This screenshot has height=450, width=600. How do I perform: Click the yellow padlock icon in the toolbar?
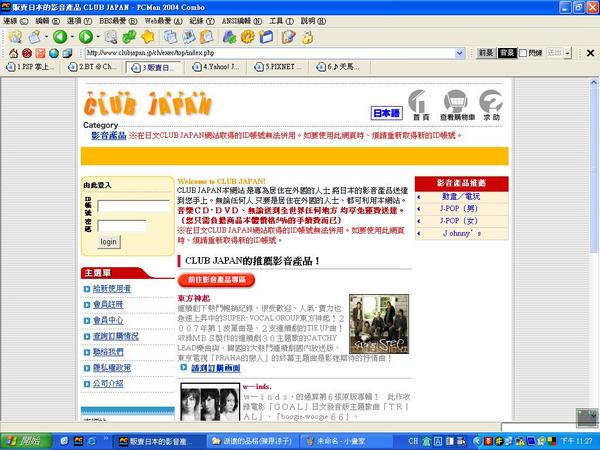coord(307,37)
